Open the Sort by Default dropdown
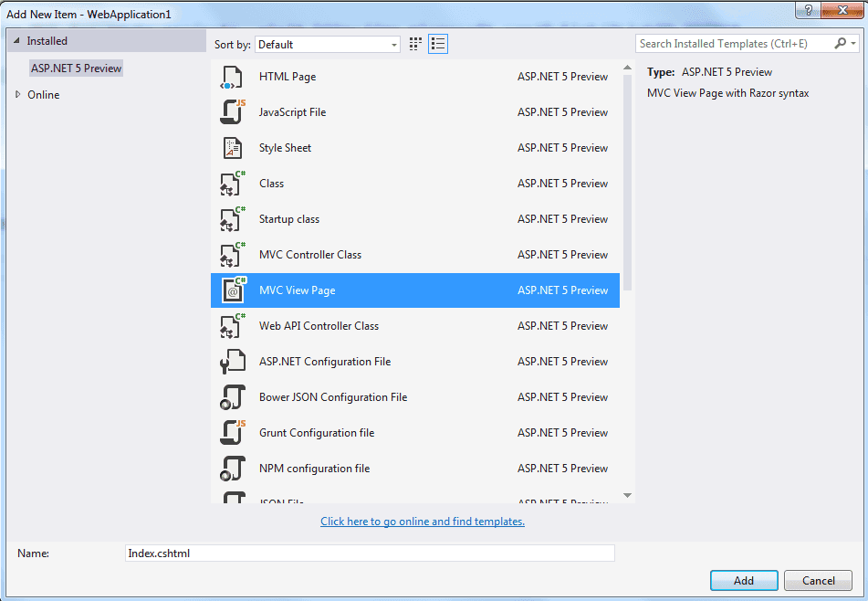 click(x=328, y=44)
